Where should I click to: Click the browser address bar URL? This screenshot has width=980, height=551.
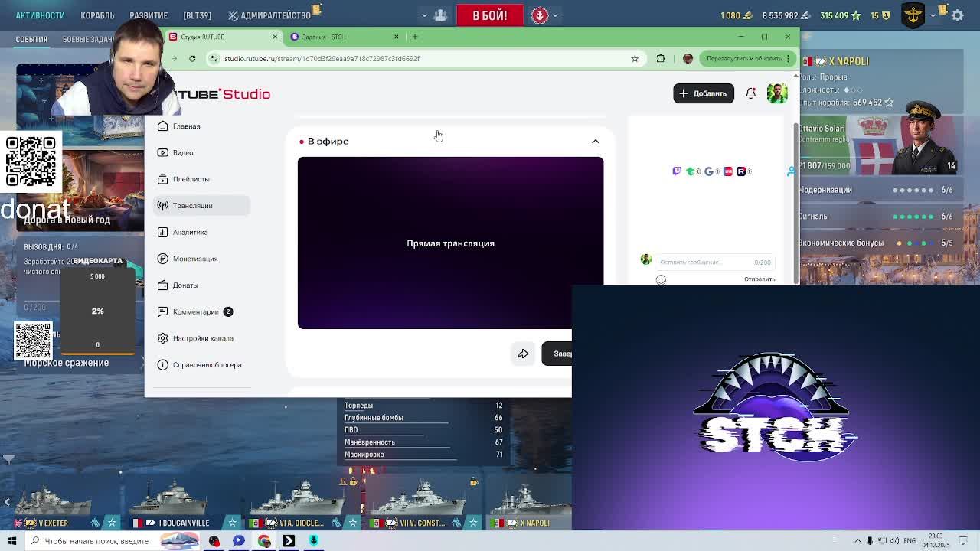(322, 58)
